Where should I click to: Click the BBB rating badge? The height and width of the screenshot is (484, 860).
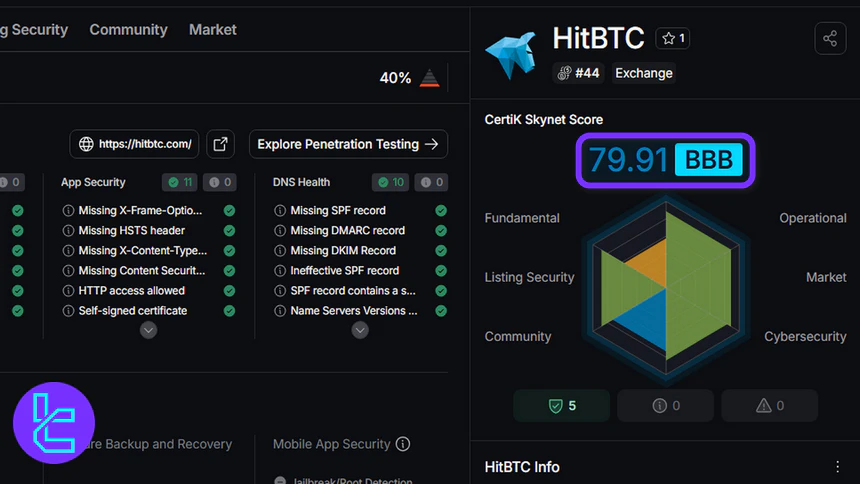(709, 160)
